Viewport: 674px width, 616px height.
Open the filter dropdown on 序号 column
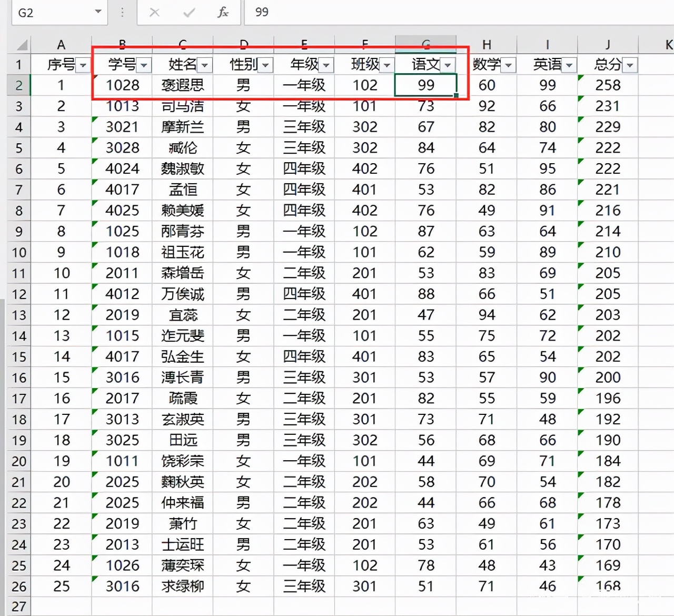tap(83, 65)
